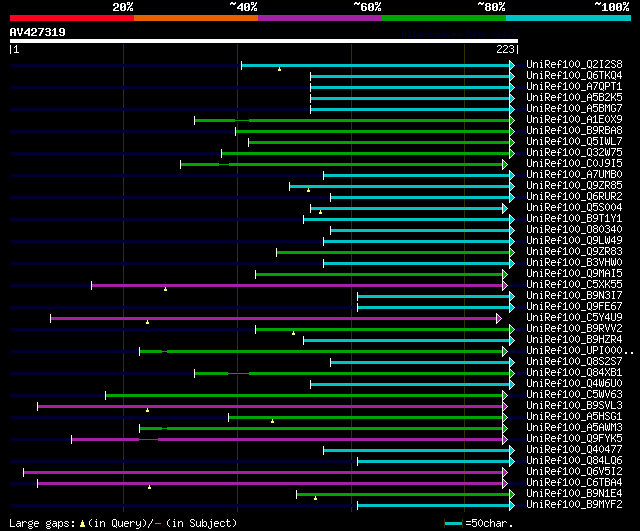The height and width of the screenshot is (531, 640).
Task: Select the hit label UniRef100_A5HSG1
Action: tap(574, 417)
